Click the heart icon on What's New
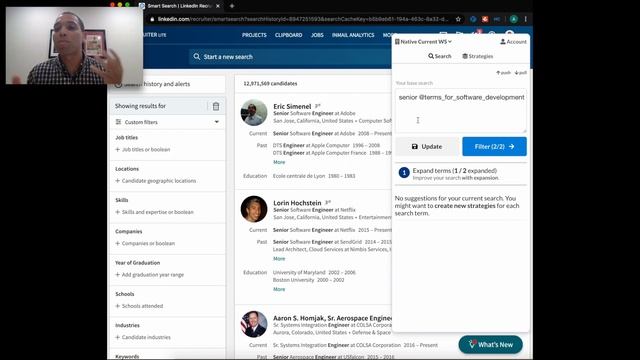The image size is (640, 360). (472, 344)
